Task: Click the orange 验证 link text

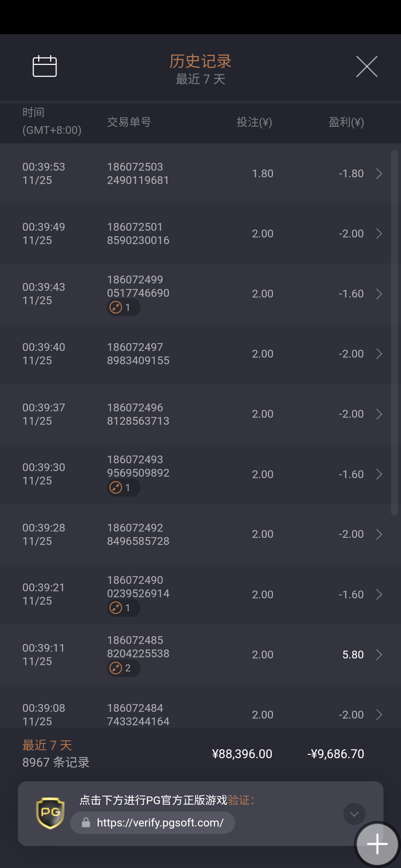Action: coord(239,800)
